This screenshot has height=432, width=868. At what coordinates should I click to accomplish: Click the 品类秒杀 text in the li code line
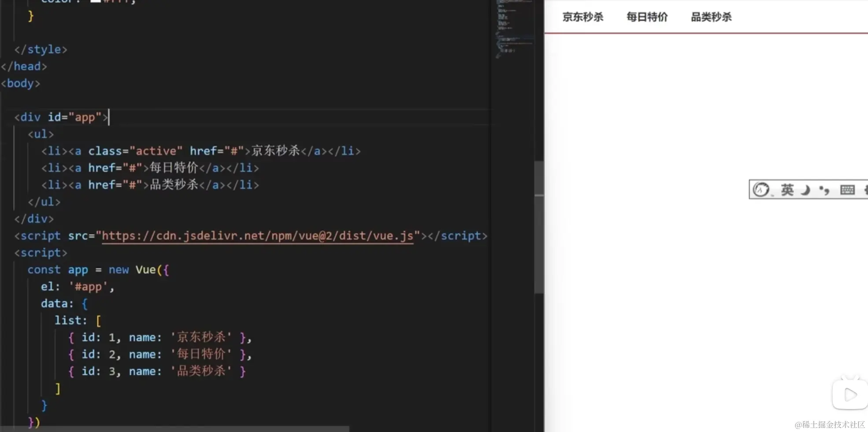coord(174,185)
